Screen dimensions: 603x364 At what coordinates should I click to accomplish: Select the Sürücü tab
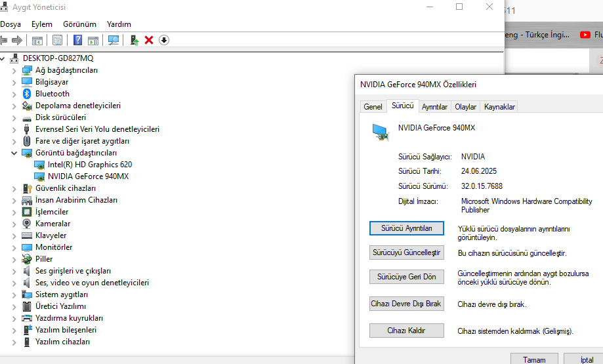pos(403,106)
